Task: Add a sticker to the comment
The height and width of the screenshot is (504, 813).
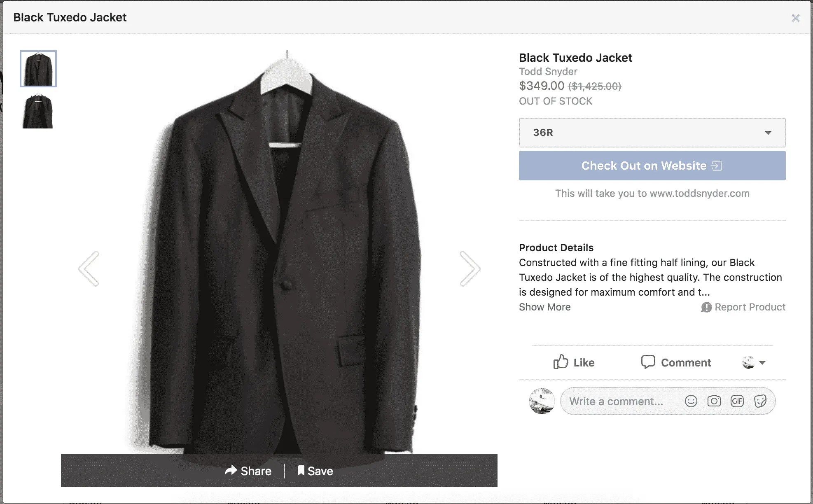Action: (760, 401)
